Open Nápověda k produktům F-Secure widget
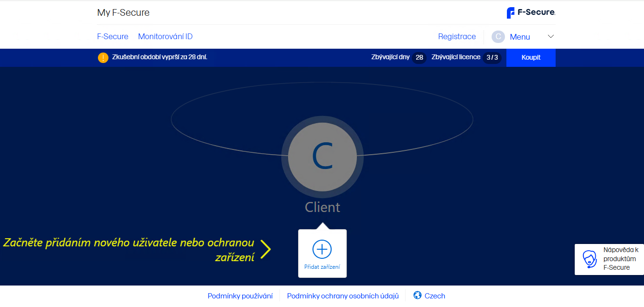 [609, 259]
